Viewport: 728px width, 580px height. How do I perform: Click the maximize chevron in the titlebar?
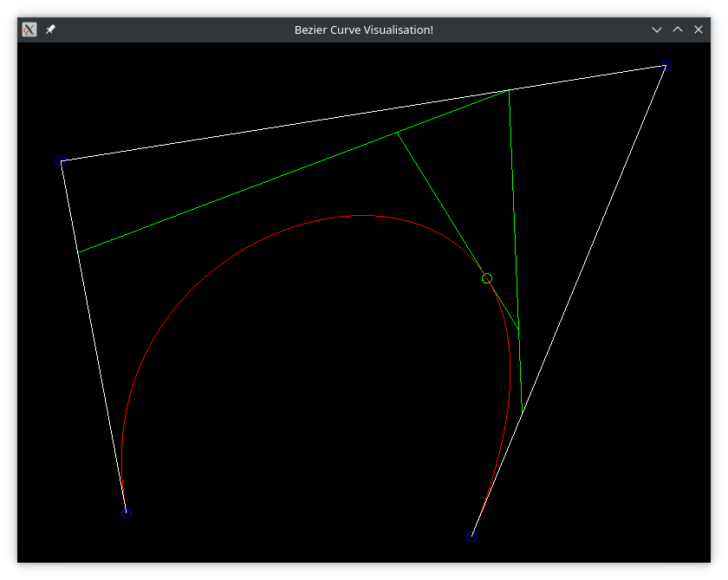[677, 29]
